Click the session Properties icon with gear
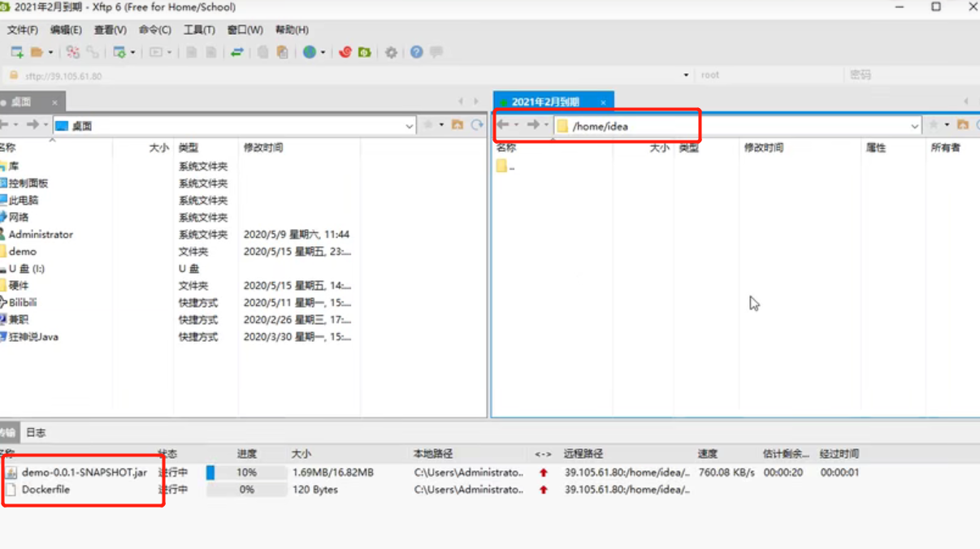 click(x=119, y=52)
